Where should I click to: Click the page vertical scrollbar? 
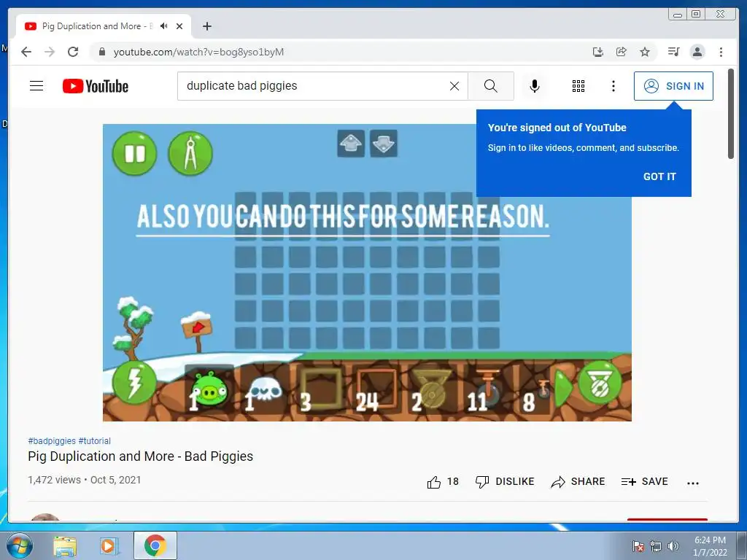pyautogui.click(x=731, y=114)
